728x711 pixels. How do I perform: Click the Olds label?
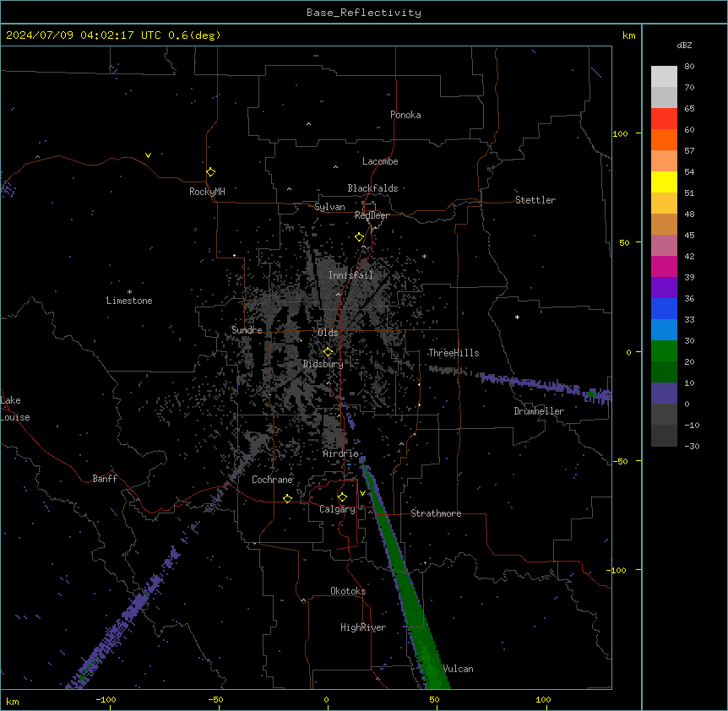coord(328,333)
